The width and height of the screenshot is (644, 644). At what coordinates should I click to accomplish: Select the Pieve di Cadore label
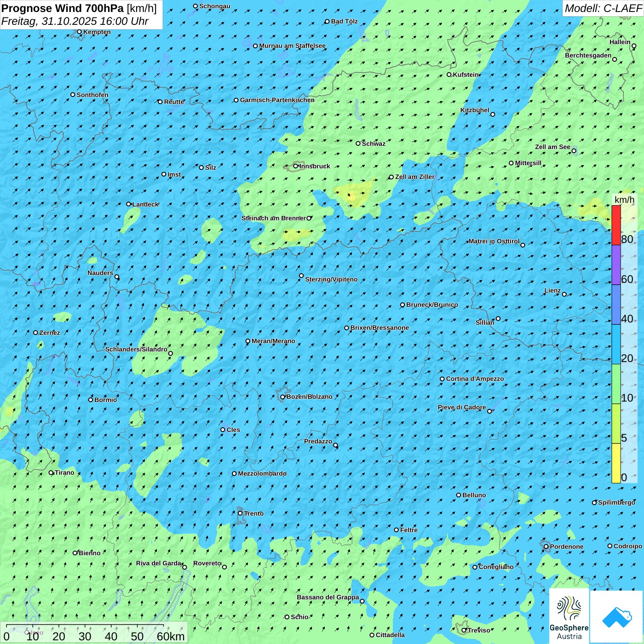point(462,407)
